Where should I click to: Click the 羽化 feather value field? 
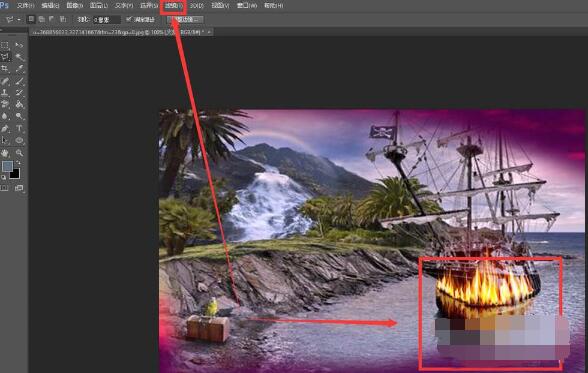[106, 19]
